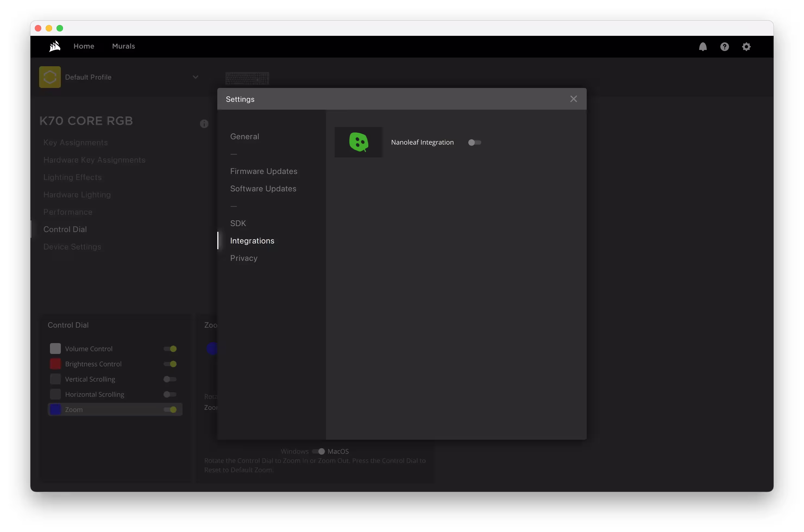
Task: Close the Settings dialog
Action: [573, 99]
